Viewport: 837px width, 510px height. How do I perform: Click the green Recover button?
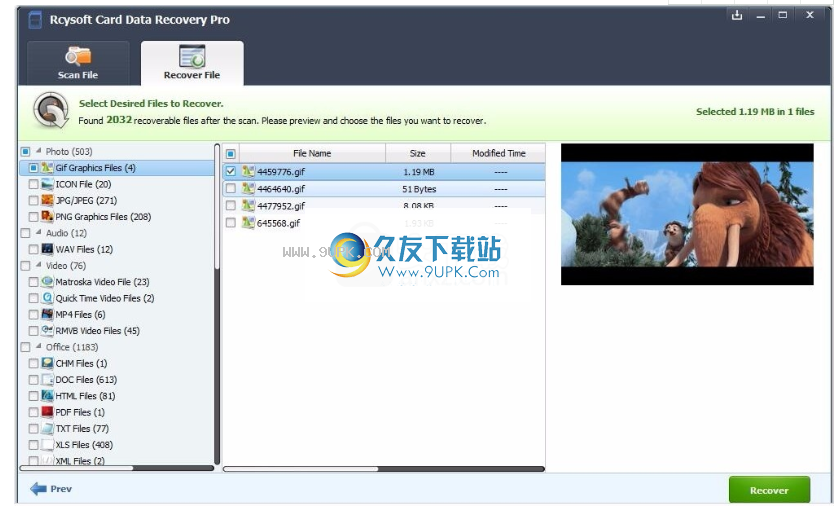click(769, 490)
